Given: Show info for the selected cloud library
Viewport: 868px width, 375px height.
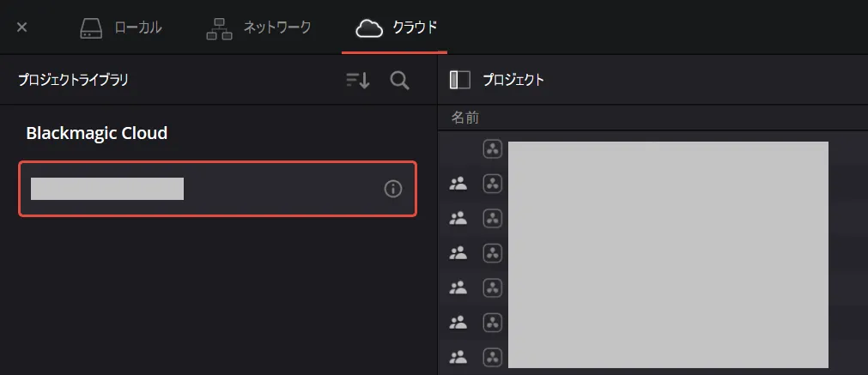Looking at the screenshot, I should click(x=392, y=189).
